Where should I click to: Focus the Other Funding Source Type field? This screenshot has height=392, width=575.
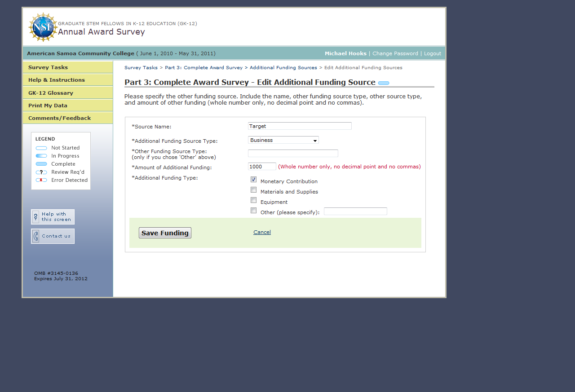click(x=293, y=154)
